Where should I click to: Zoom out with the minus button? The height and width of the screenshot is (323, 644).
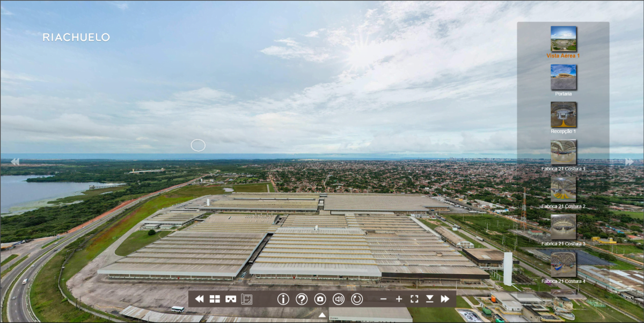click(x=383, y=299)
